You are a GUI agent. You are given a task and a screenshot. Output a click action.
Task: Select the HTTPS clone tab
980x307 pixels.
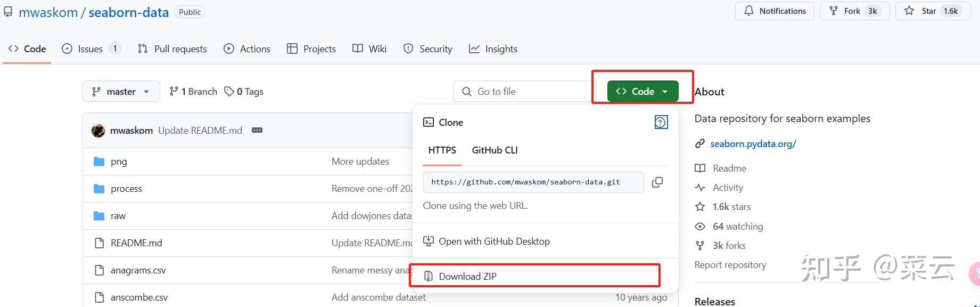[442, 150]
